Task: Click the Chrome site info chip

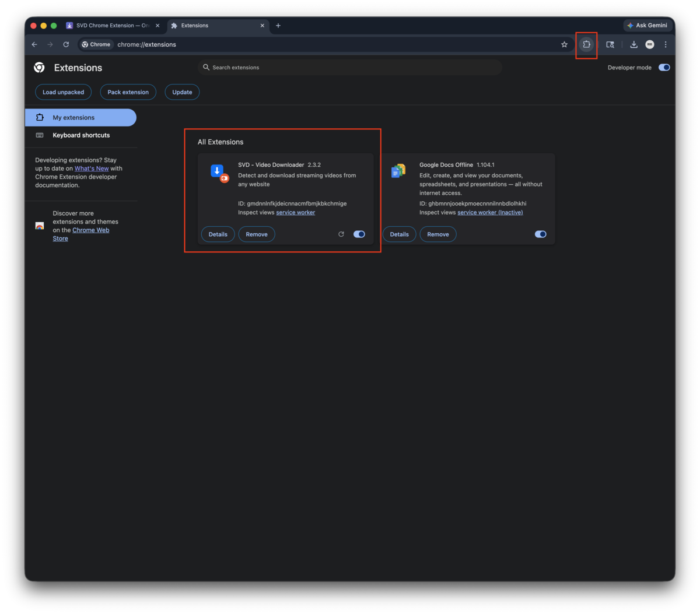Action: coord(96,44)
